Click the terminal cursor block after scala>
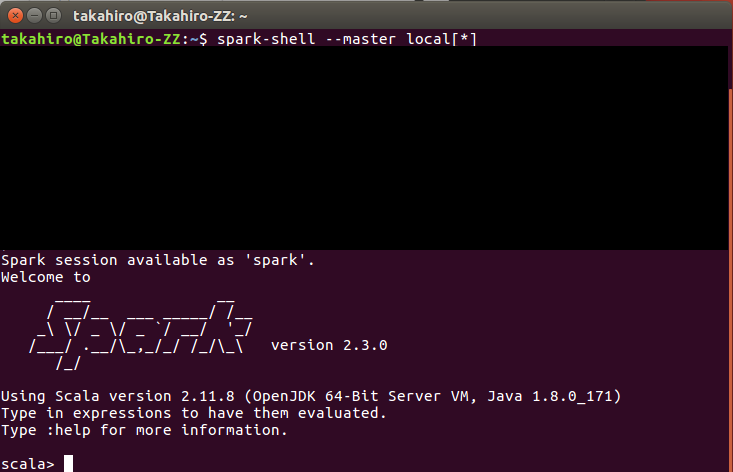The height and width of the screenshot is (472, 733). point(68,464)
